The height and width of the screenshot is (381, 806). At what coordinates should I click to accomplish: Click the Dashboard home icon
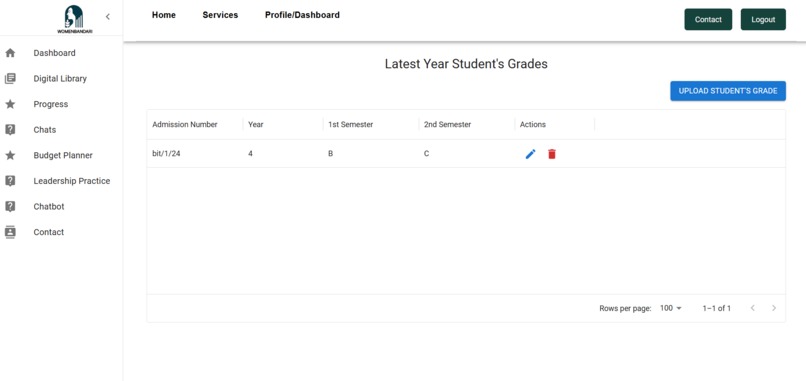[x=10, y=53]
